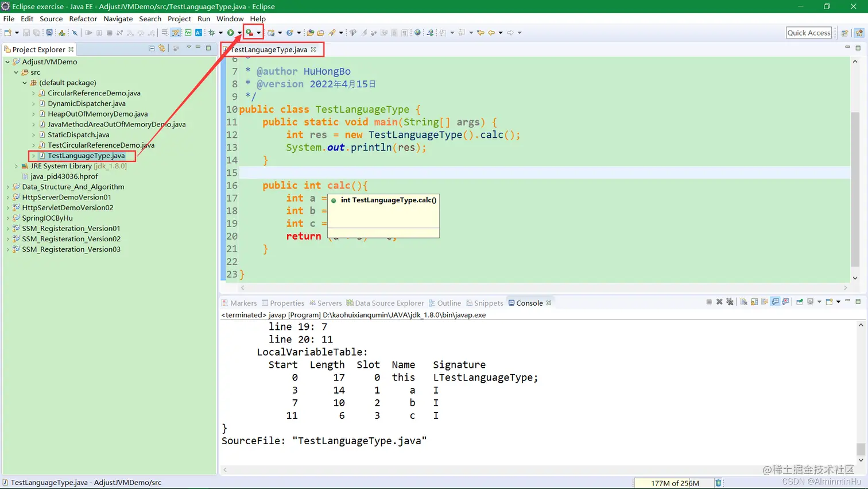The width and height of the screenshot is (868, 489).
Task: Switch to the Servers tab
Action: point(325,303)
